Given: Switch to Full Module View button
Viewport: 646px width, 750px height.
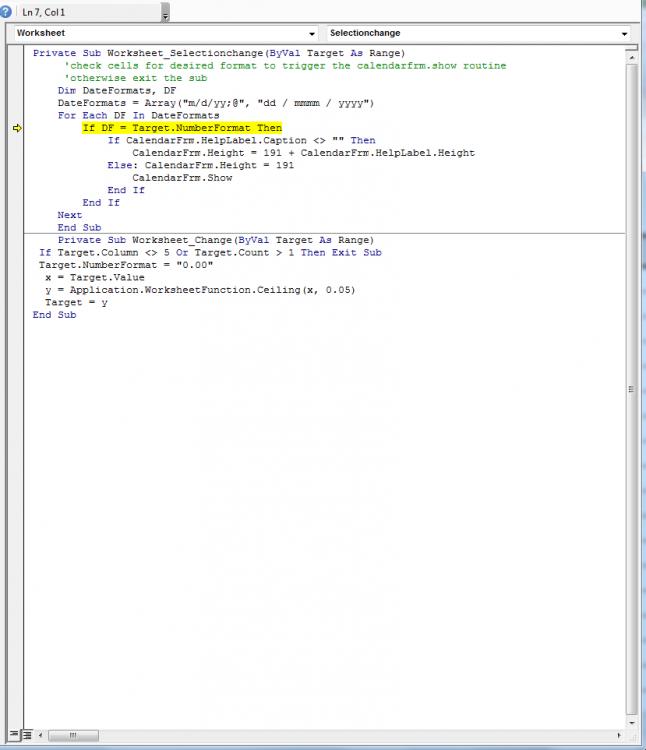Looking at the screenshot, I should pos(28,734).
